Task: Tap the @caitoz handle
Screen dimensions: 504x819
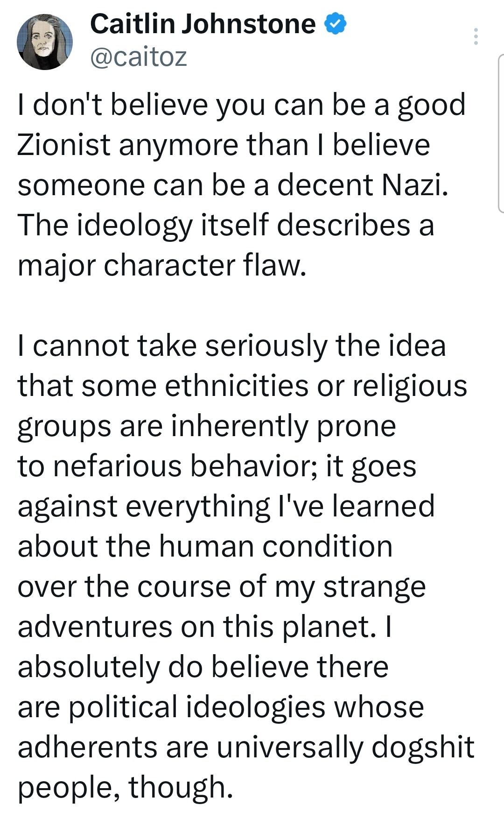Action: 138,57
